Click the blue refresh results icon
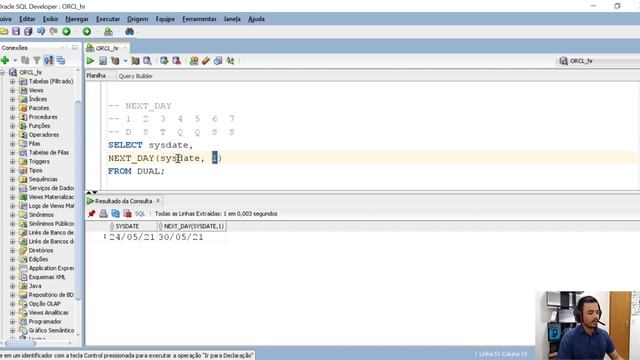640x360 pixels. click(x=116, y=213)
